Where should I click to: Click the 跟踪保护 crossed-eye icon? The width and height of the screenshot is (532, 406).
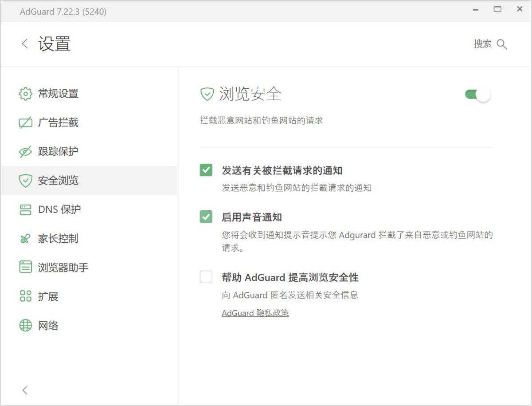pyautogui.click(x=26, y=152)
